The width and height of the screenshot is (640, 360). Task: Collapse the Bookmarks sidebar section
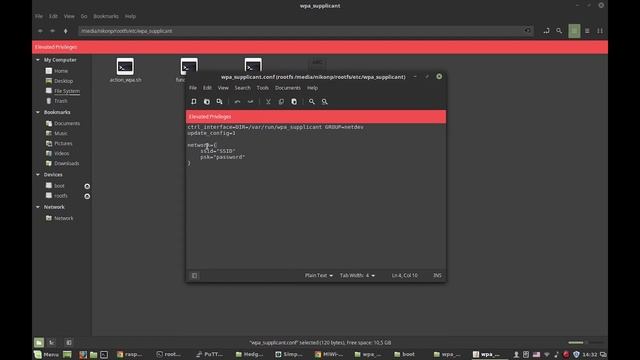pos(38,112)
